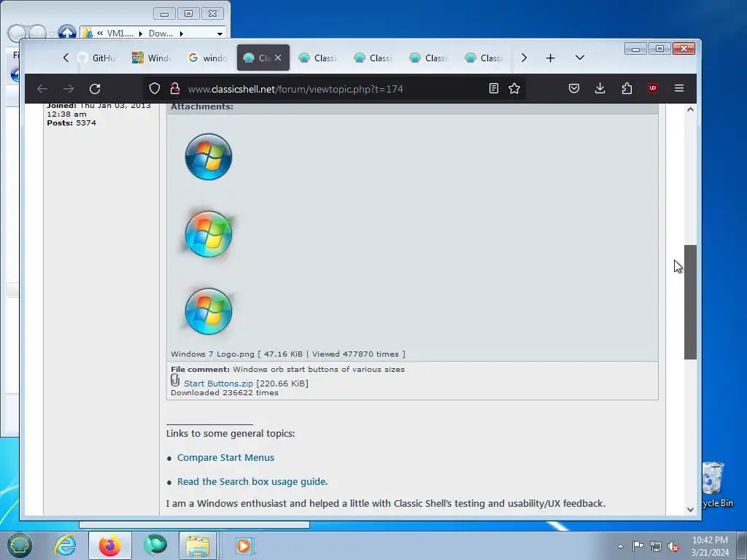Click the Downloaded 236622 times text

coord(225,393)
